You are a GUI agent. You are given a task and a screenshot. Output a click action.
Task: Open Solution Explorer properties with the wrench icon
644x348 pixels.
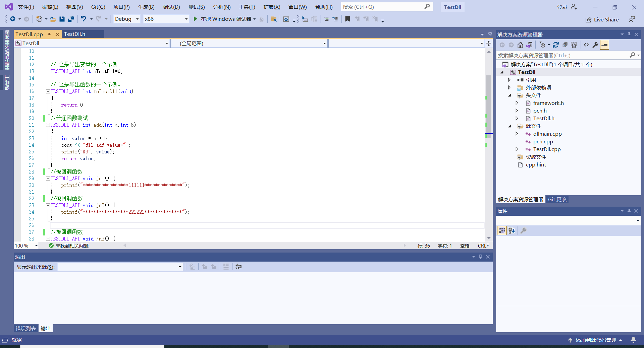[595, 45]
